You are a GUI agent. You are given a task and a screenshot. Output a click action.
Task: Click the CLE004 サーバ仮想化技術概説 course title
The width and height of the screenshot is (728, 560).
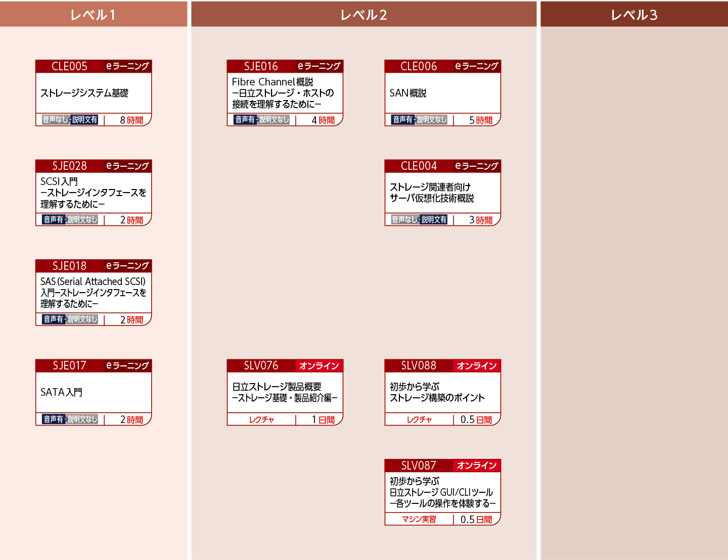click(431, 193)
